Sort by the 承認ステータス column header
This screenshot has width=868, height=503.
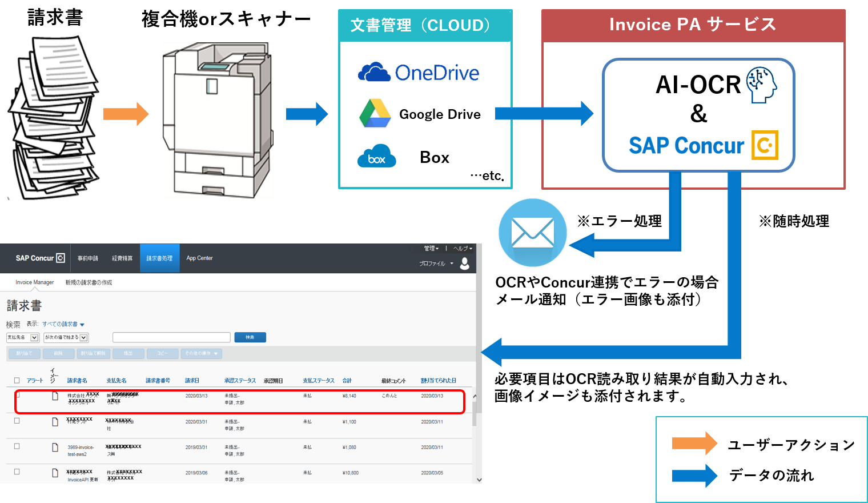(240, 381)
